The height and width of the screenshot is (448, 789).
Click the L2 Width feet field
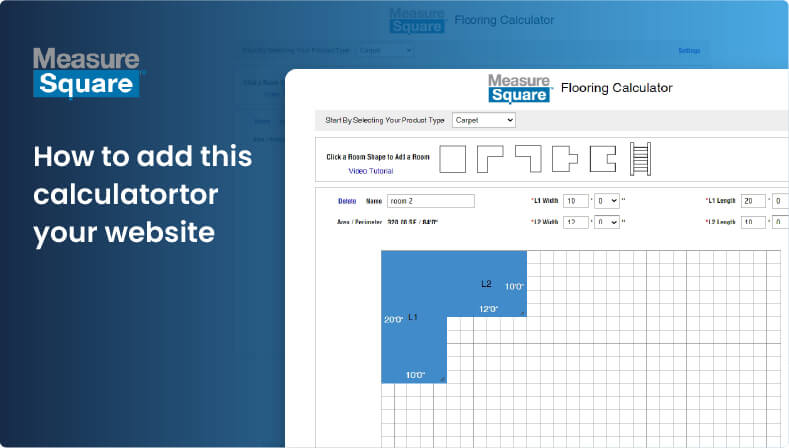575,222
